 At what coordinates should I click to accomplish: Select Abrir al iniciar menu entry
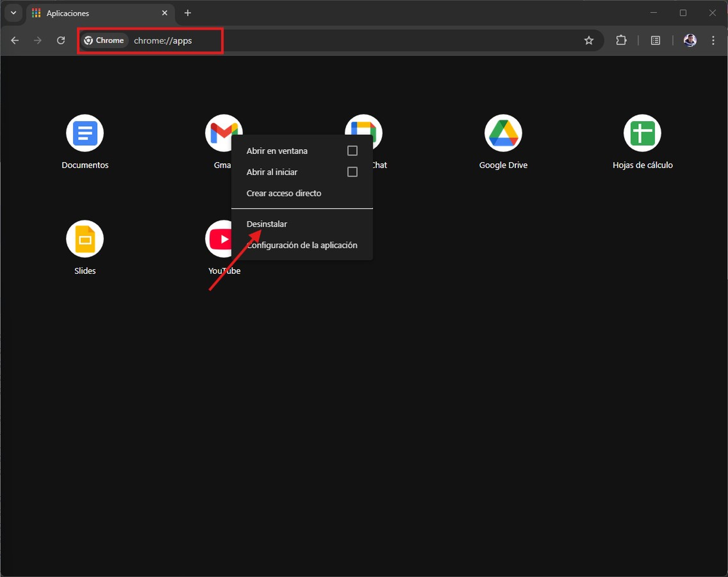pyautogui.click(x=302, y=172)
